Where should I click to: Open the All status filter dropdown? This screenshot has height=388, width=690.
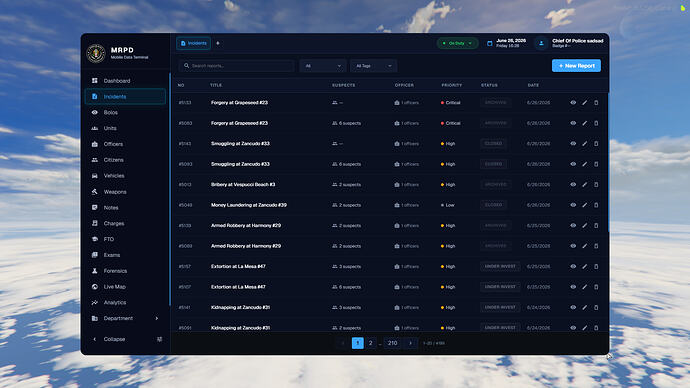[323, 66]
